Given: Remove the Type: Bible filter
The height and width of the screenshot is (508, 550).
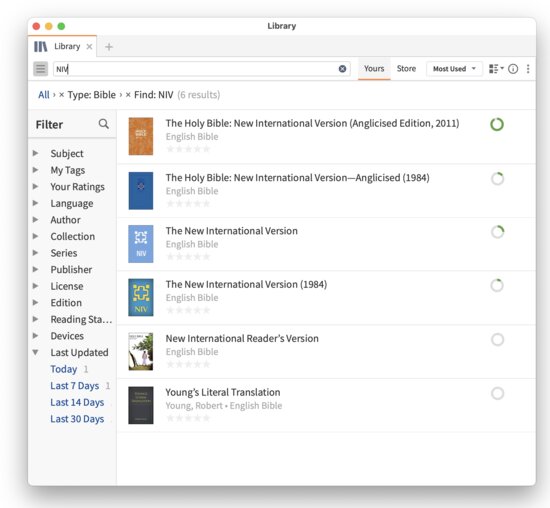Looking at the screenshot, I should point(62,95).
